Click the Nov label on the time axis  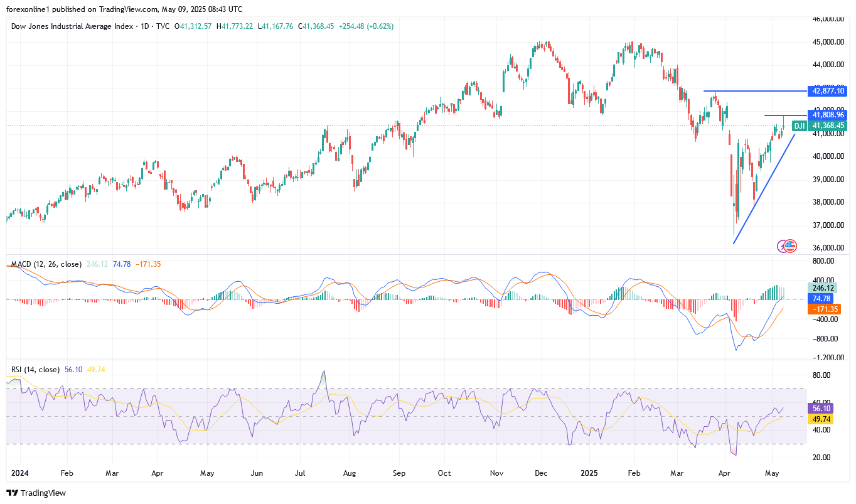496,473
